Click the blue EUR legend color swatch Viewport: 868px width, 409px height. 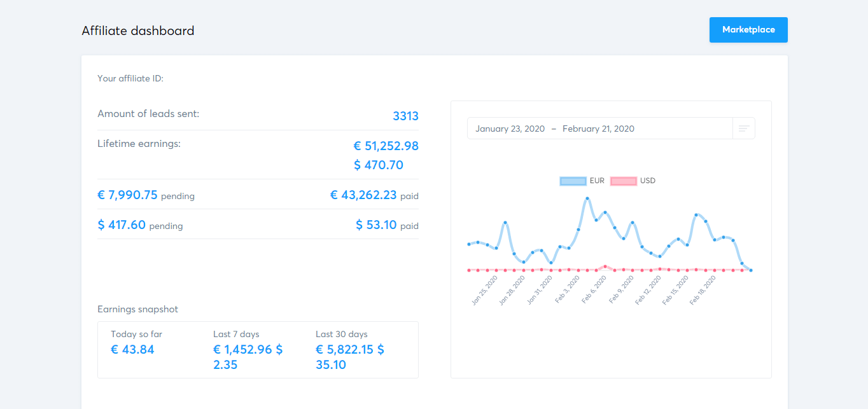click(572, 181)
